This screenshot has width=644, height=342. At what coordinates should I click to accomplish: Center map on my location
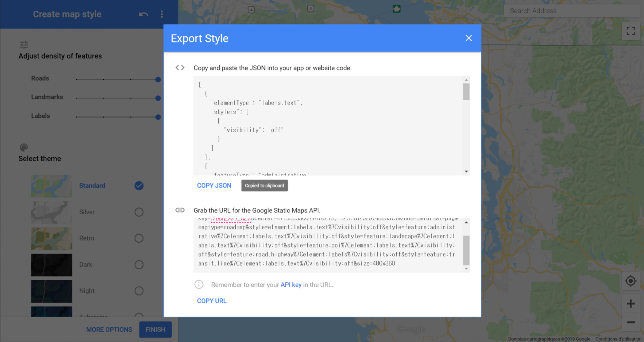pos(630,281)
